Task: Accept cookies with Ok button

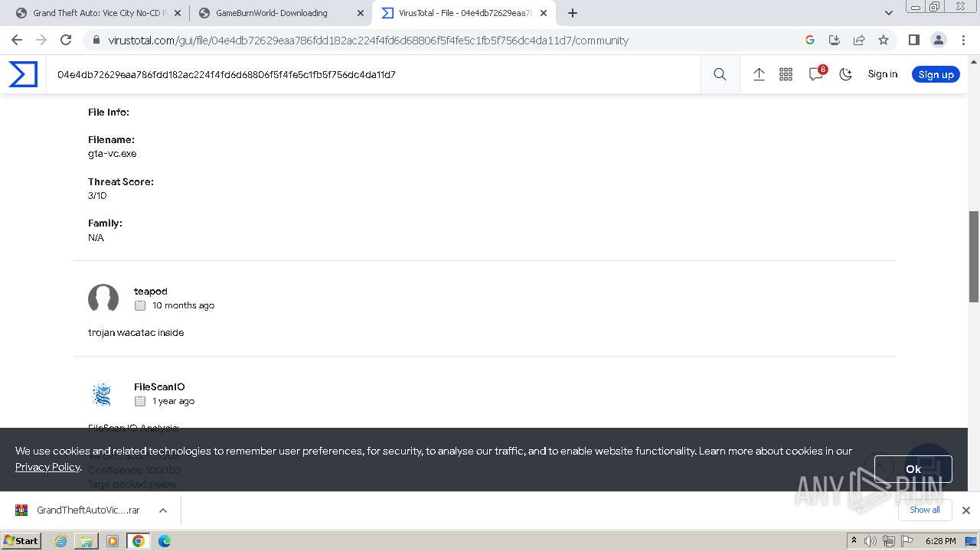Action: (913, 469)
